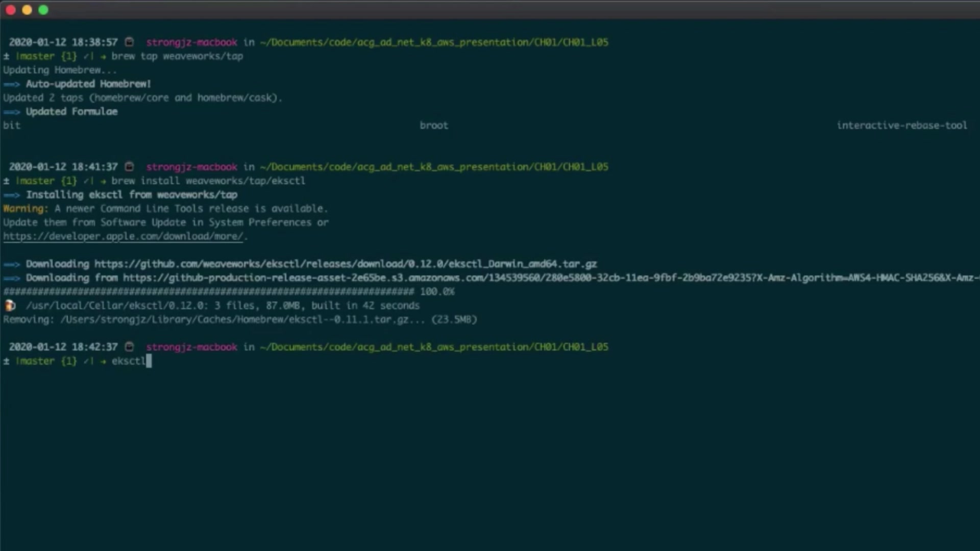Click the arrow before Downloading from line

click(x=12, y=278)
